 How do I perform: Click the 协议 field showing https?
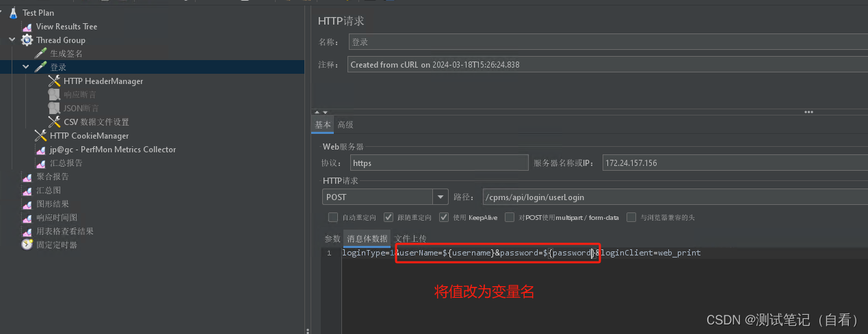[439, 163]
